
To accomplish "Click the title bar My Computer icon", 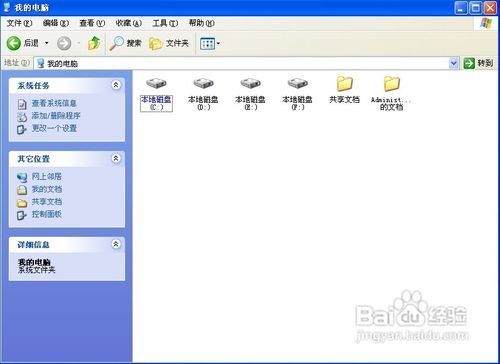I will tap(7, 7).
